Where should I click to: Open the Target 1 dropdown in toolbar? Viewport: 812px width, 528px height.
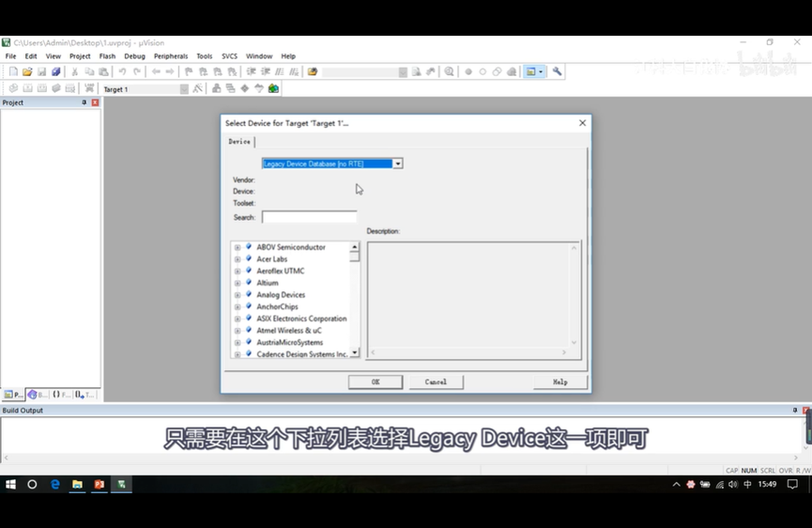184,89
